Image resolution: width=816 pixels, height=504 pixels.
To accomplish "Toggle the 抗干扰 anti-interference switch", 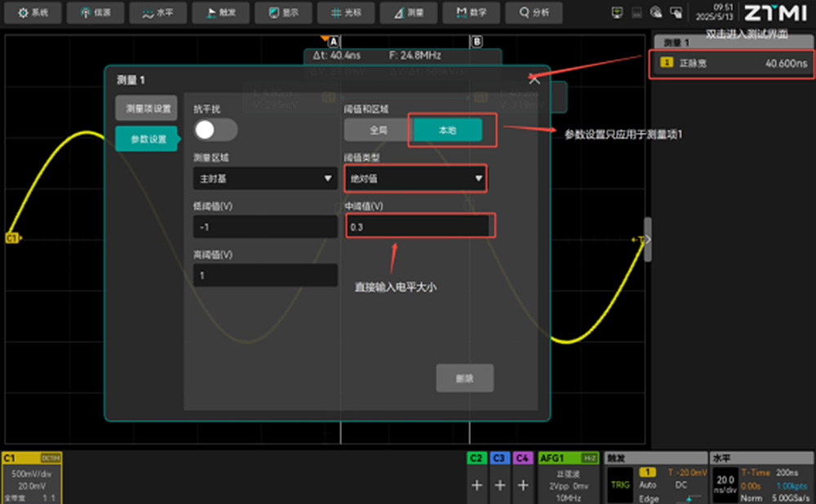I will point(215,130).
